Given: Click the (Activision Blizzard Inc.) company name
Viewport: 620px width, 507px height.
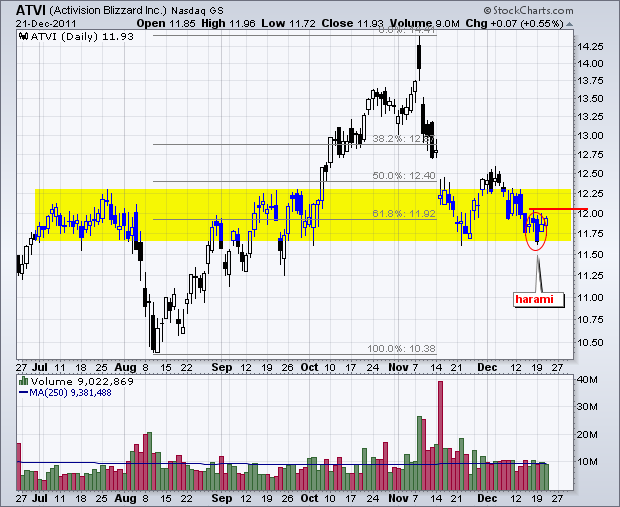Looking at the screenshot, I should coord(108,11).
